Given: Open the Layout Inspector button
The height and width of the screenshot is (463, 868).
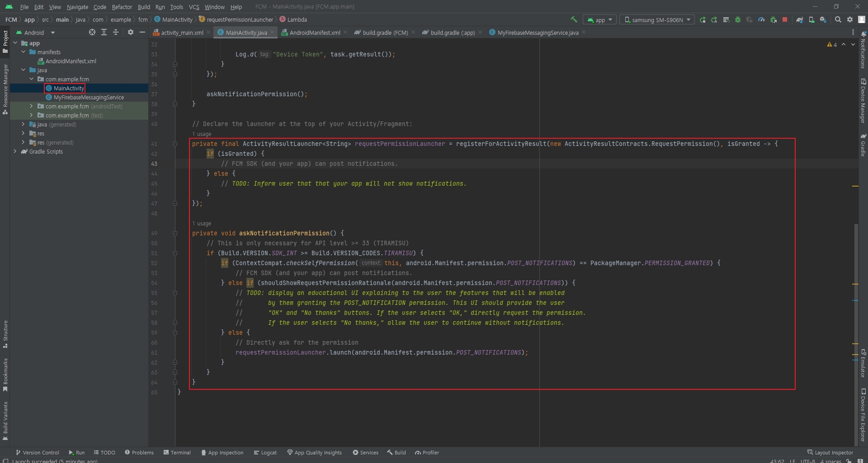Looking at the screenshot, I should tap(830, 453).
